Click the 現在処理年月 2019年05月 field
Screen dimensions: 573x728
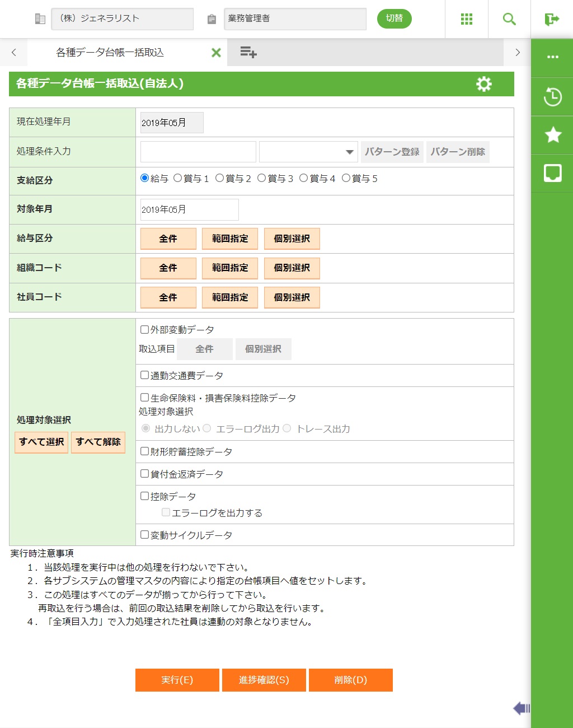tap(172, 123)
